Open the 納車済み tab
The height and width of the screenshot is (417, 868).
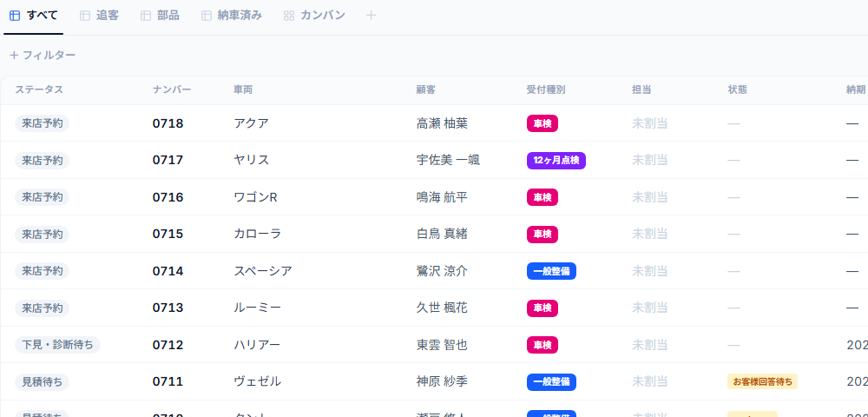pyautogui.click(x=232, y=16)
